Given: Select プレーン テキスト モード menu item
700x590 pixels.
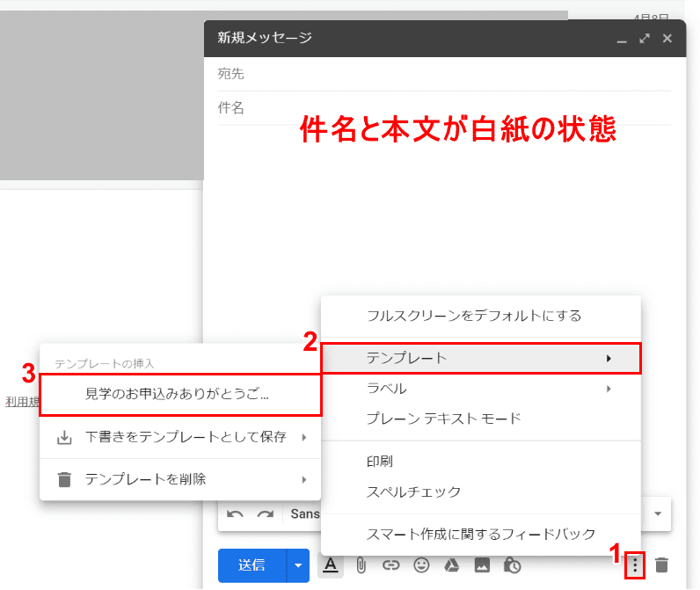Looking at the screenshot, I should (481, 419).
